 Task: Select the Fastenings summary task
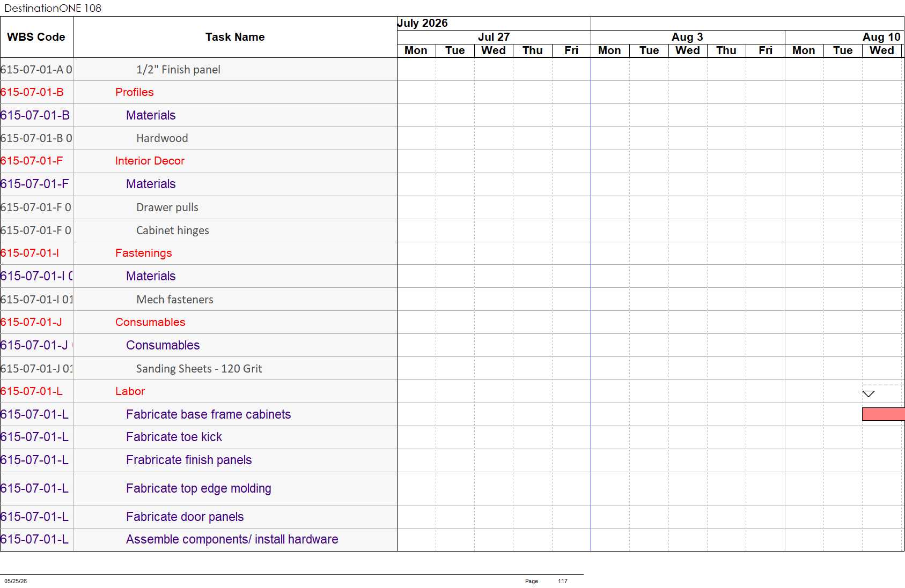click(143, 253)
